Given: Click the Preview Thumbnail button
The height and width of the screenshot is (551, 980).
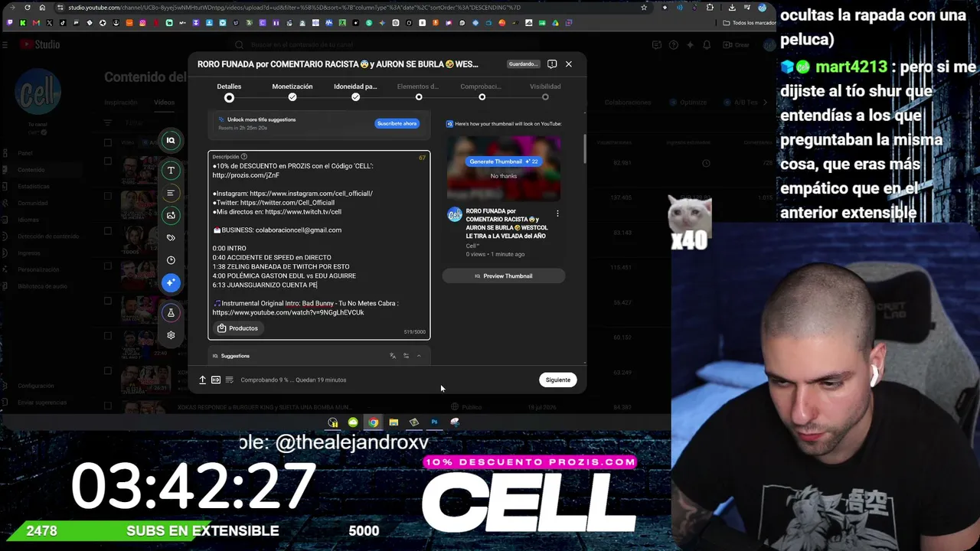Looking at the screenshot, I should click(504, 276).
